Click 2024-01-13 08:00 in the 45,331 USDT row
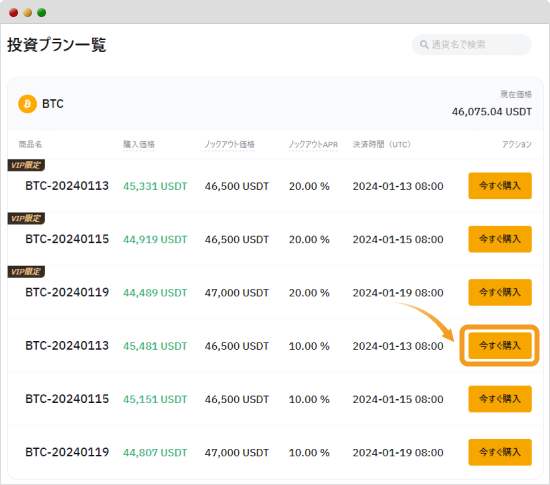This screenshot has height=485, width=550. 398,186
